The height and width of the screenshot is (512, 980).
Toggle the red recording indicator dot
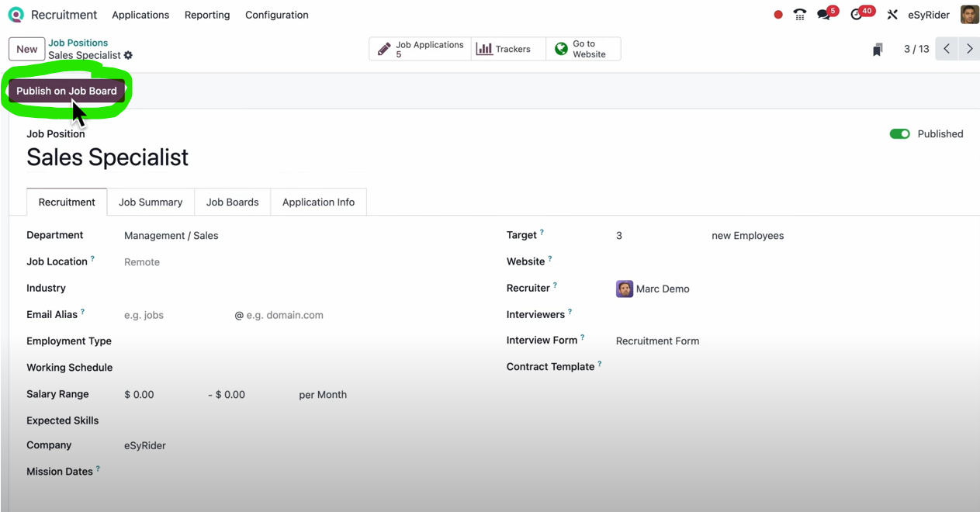point(777,14)
